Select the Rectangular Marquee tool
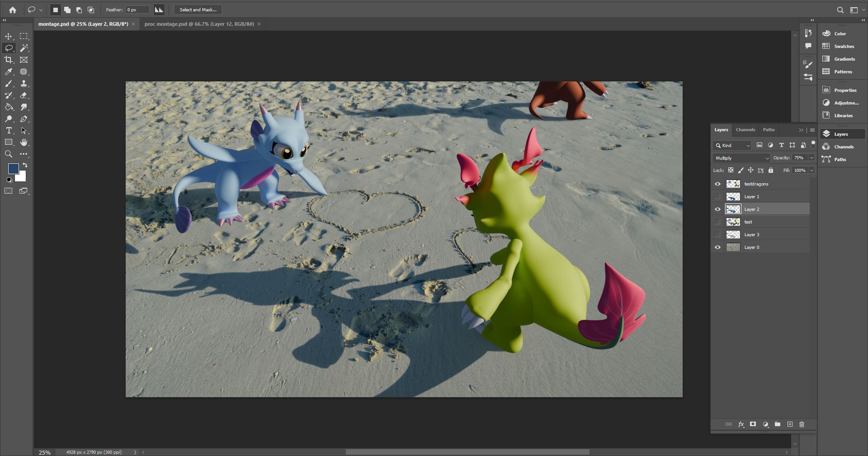 click(24, 36)
